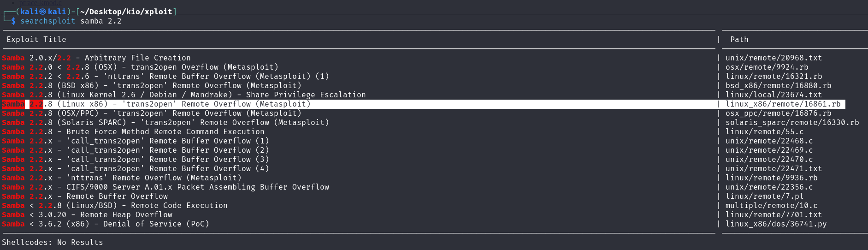Screen dimensions: 868x250
Task: Select path solaris_sparc/remote/16330.rb
Action: click(792, 123)
